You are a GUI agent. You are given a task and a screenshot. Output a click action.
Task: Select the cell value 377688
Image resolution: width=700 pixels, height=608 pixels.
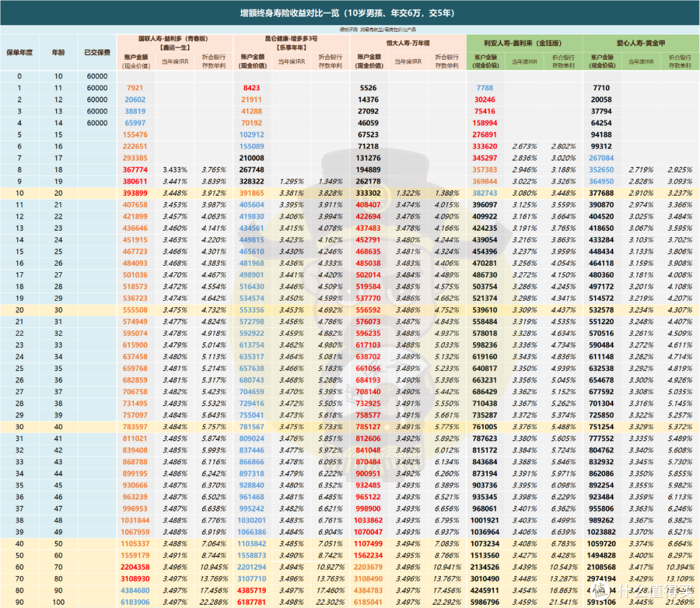[601, 193]
